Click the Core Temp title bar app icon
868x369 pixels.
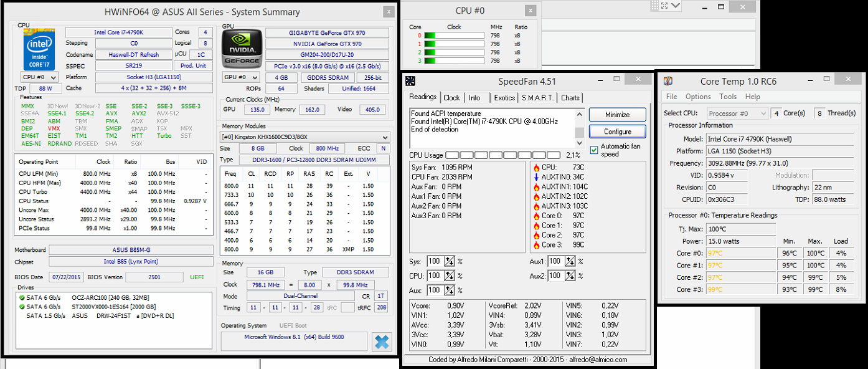(x=668, y=81)
